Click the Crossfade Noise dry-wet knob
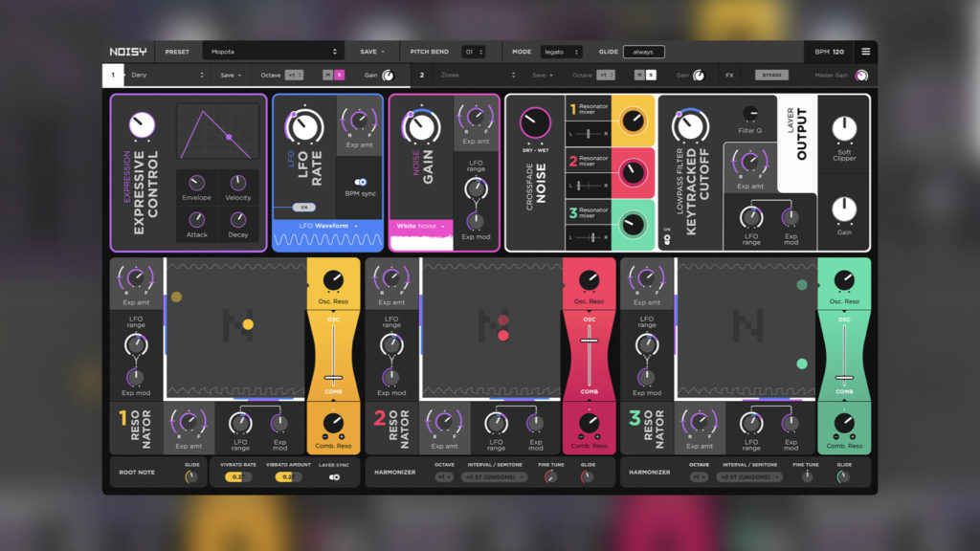 tap(535, 122)
